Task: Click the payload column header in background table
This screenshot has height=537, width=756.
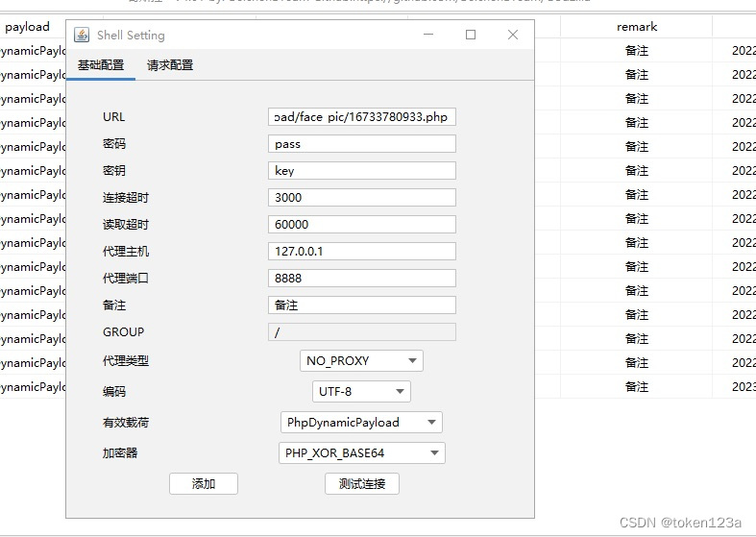Action: pos(28,27)
